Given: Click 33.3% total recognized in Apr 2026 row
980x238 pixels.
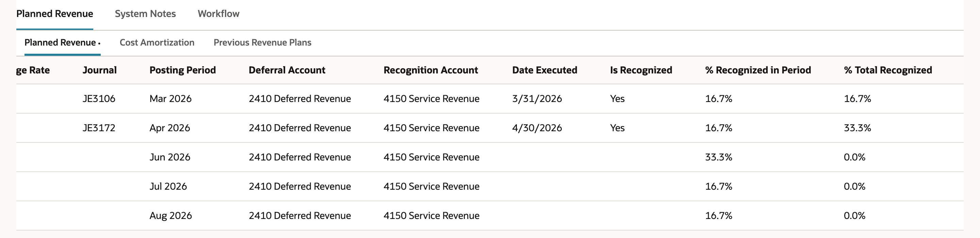Looking at the screenshot, I should [x=857, y=128].
